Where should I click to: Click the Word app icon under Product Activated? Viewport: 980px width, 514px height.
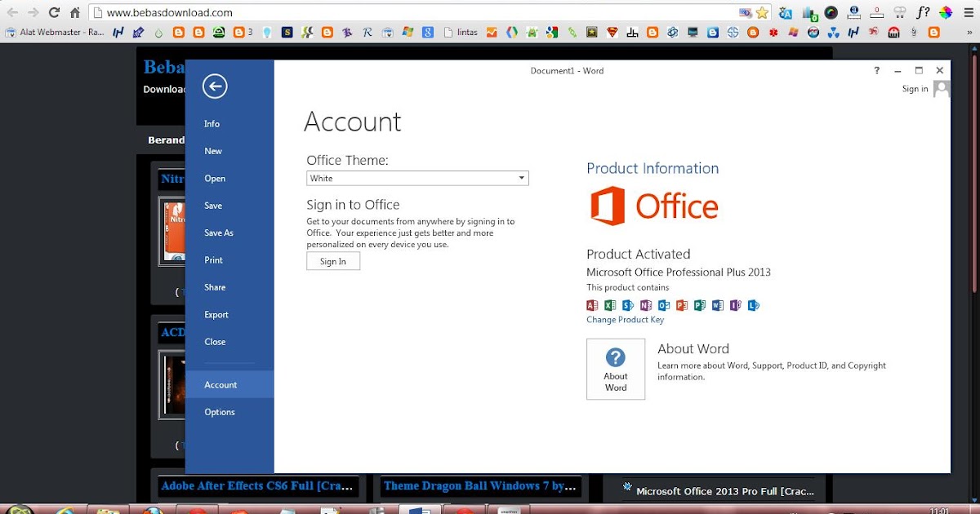(718, 305)
